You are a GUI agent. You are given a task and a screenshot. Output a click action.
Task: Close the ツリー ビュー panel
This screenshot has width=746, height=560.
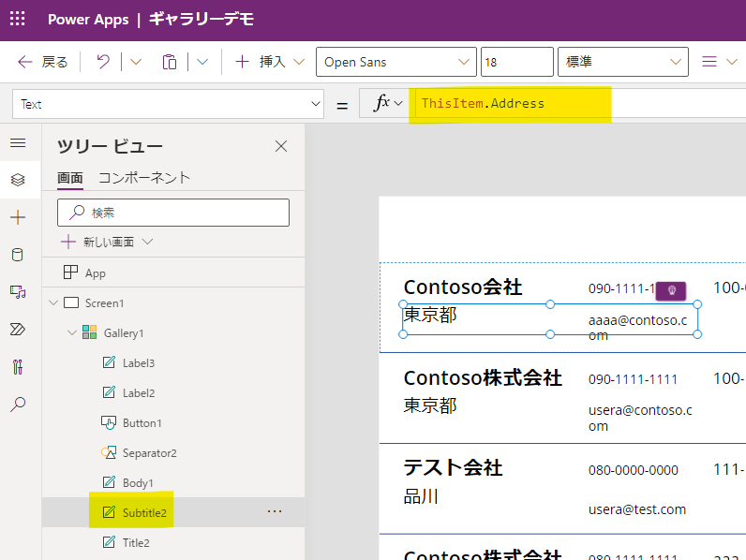click(281, 146)
